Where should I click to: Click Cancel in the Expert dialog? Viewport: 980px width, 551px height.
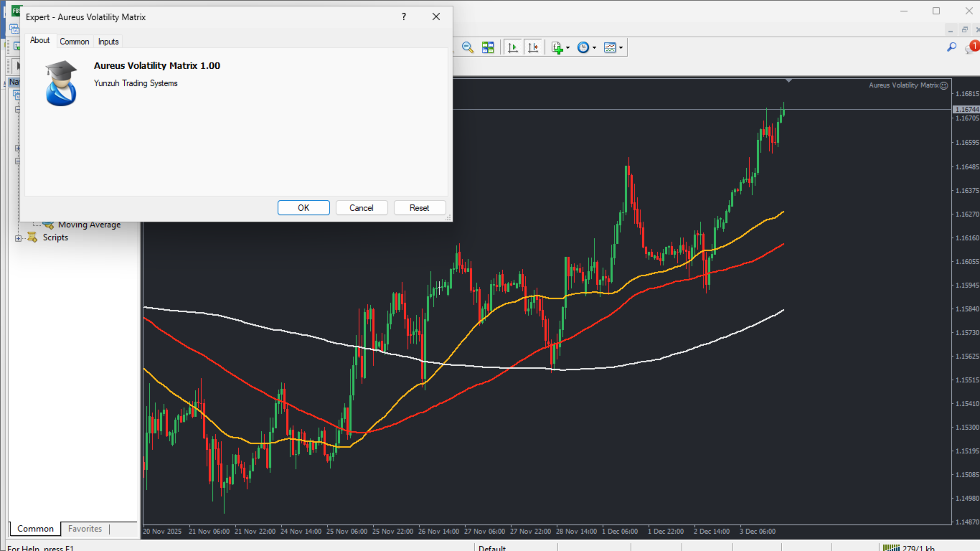[x=362, y=208]
